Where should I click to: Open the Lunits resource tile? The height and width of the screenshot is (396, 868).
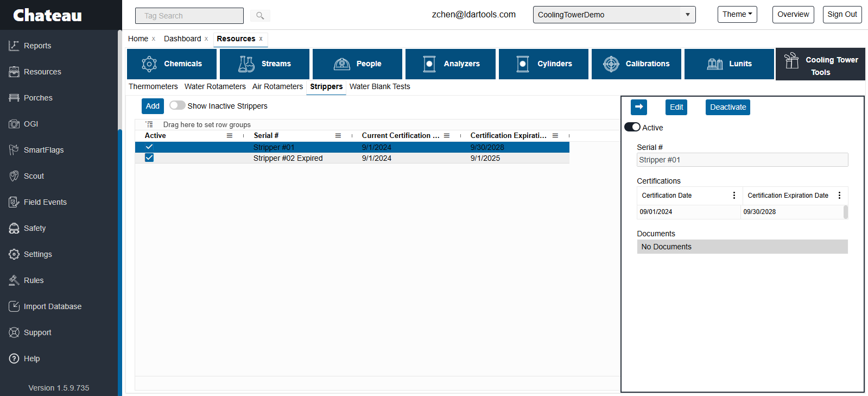[729, 64]
